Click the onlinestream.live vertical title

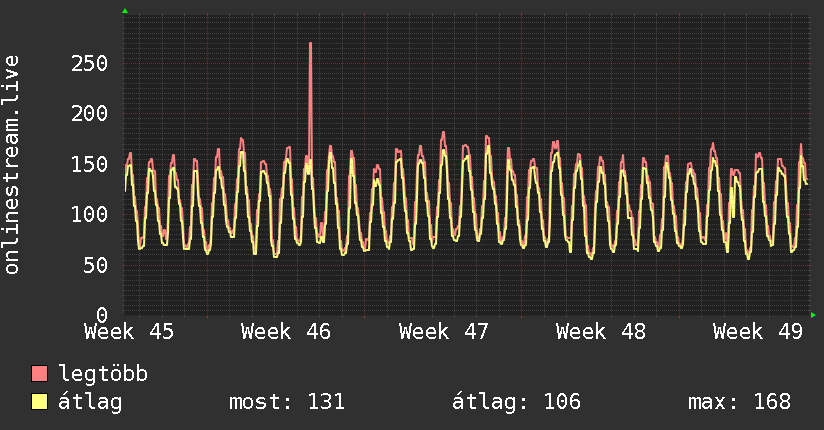pos(11,165)
